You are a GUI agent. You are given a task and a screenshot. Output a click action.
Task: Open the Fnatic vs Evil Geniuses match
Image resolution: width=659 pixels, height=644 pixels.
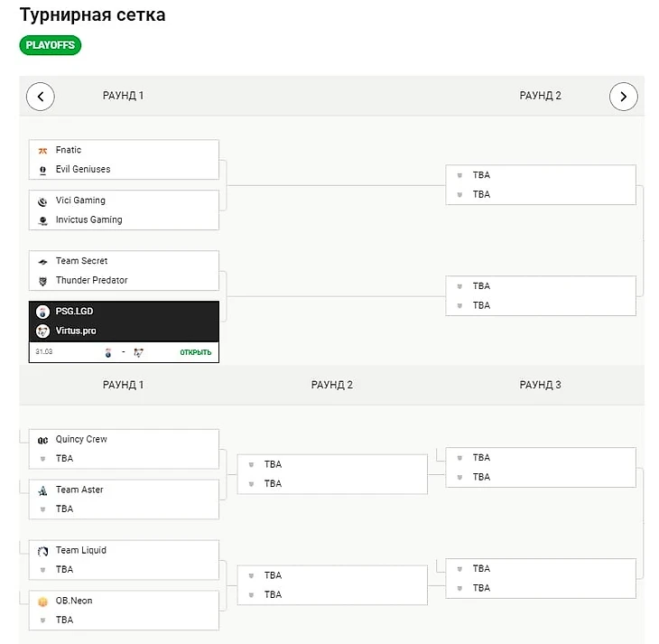pos(124,160)
